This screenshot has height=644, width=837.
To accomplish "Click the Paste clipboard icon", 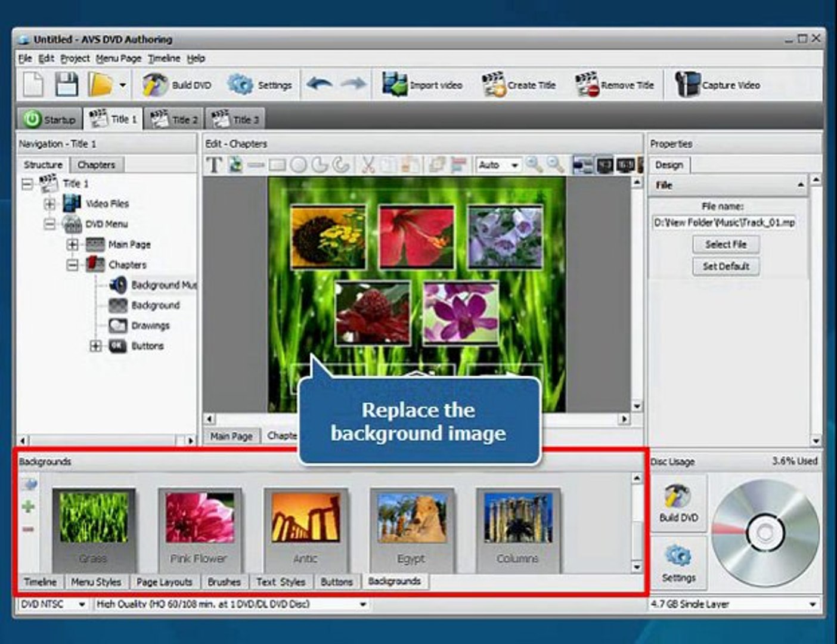I will (x=410, y=165).
